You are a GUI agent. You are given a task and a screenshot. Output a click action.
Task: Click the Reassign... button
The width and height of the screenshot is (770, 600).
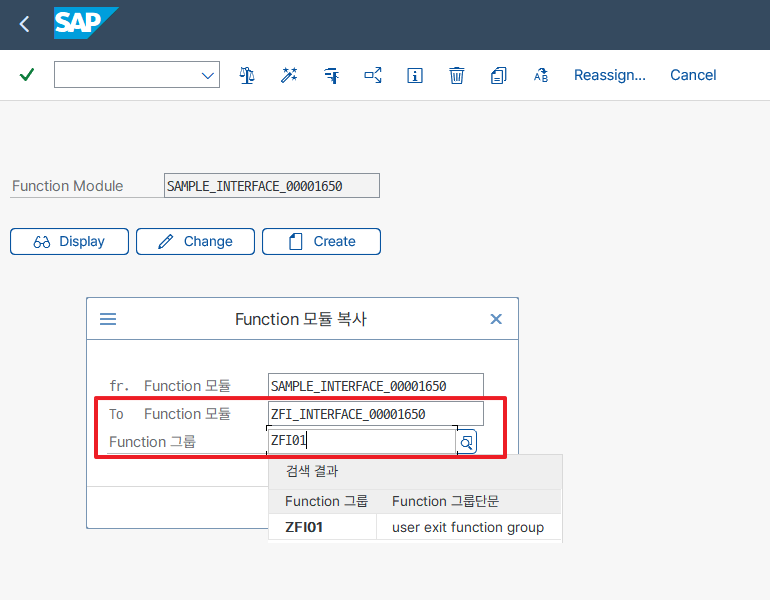tap(609, 75)
